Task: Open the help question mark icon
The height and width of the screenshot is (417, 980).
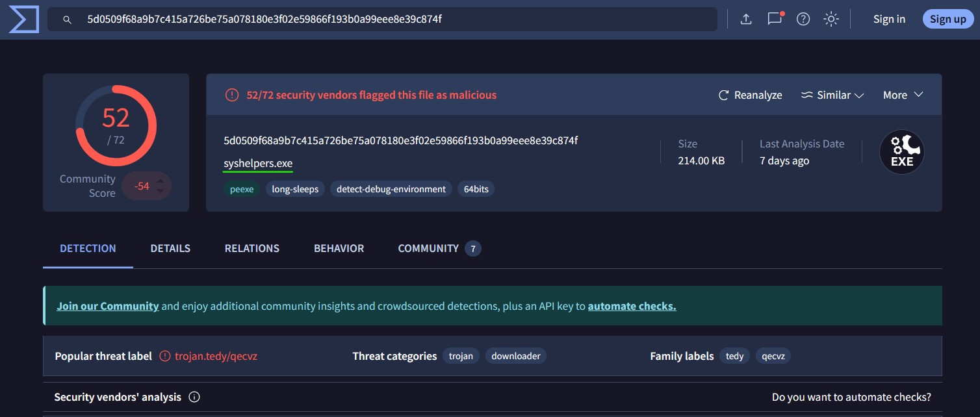Action: (x=803, y=19)
